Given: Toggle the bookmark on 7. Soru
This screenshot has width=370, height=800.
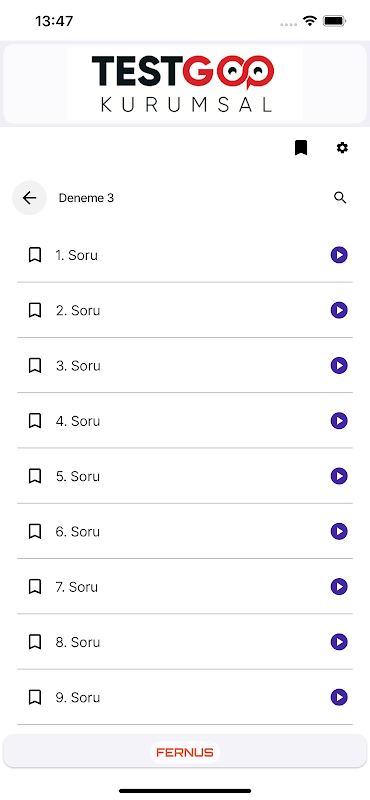Looking at the screenshot, I should pos(35,587).
